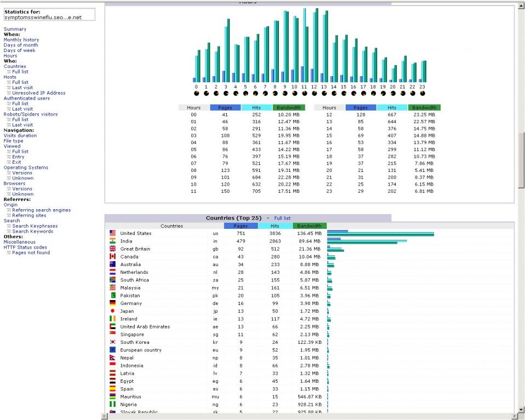Open HTTP Status codes page
The image size is (525, 420).
(25, 248)
